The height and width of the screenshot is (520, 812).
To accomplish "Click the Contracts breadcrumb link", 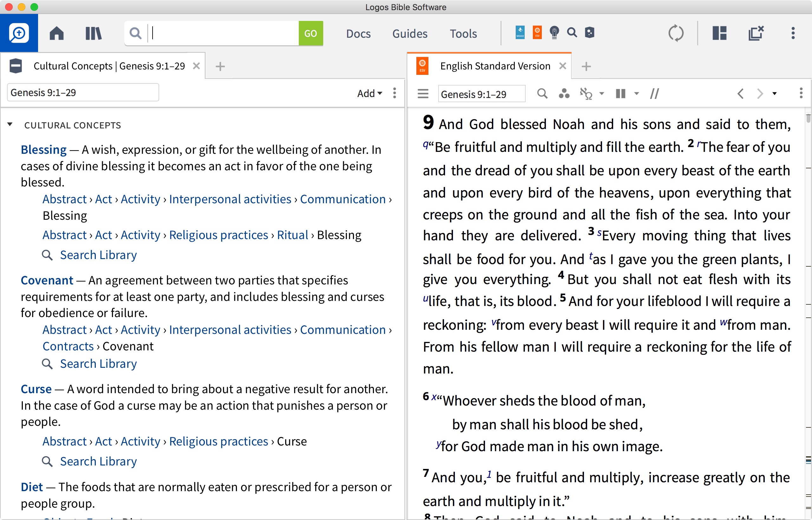I will 68,347.
